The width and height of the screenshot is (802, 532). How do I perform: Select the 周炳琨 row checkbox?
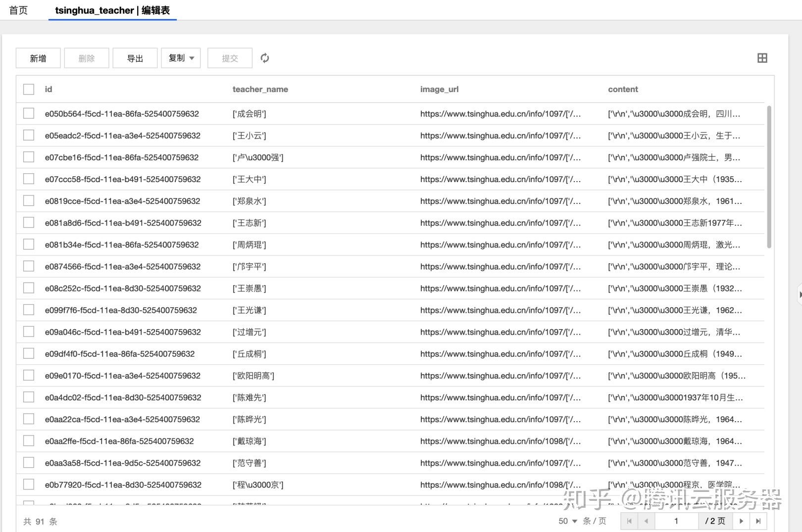(29, 244)
